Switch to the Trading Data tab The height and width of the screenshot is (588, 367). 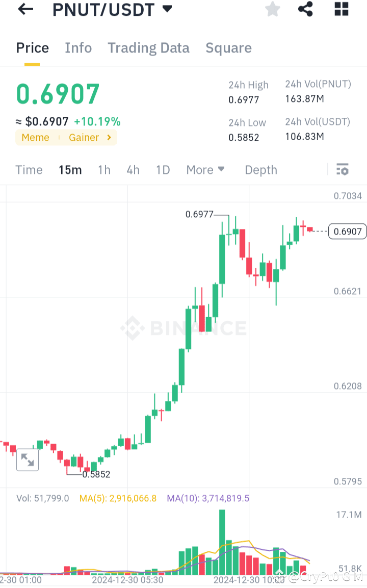point(148,47)
